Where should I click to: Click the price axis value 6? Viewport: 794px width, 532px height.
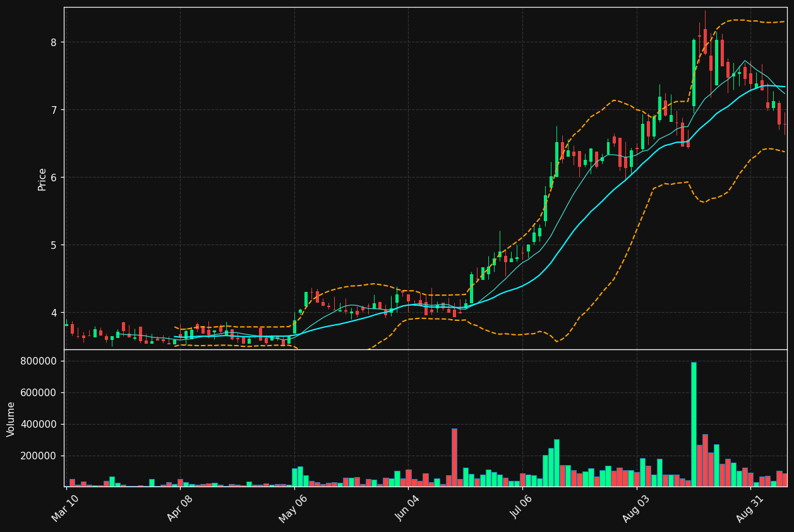(54, 178)
